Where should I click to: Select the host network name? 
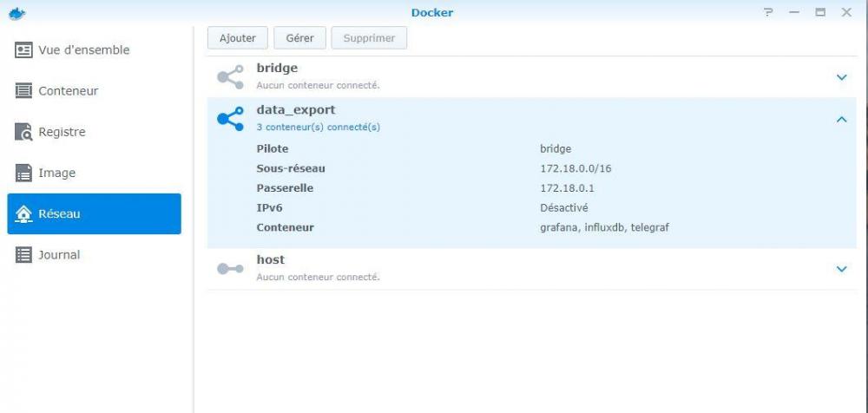[x=270, y=259]
